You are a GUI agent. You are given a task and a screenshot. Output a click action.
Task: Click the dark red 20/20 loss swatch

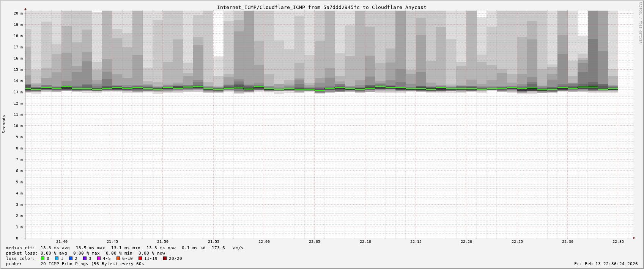click(x=165, y=258)
